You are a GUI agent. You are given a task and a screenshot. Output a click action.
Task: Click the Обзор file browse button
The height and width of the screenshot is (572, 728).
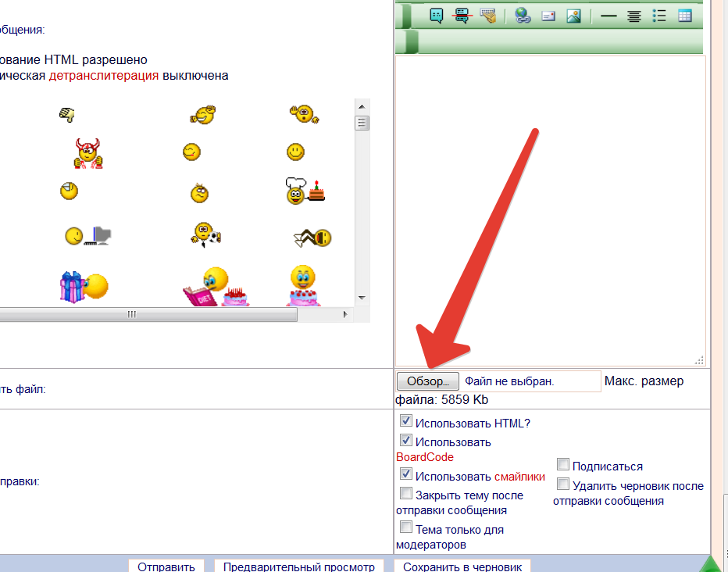[427, 381]
